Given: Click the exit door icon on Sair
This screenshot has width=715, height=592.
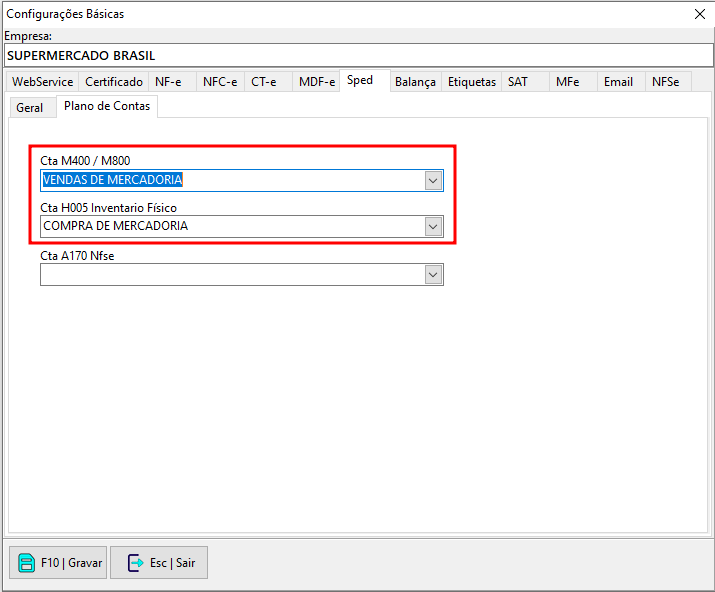Looking at the screenshot, I should [135, 563].
